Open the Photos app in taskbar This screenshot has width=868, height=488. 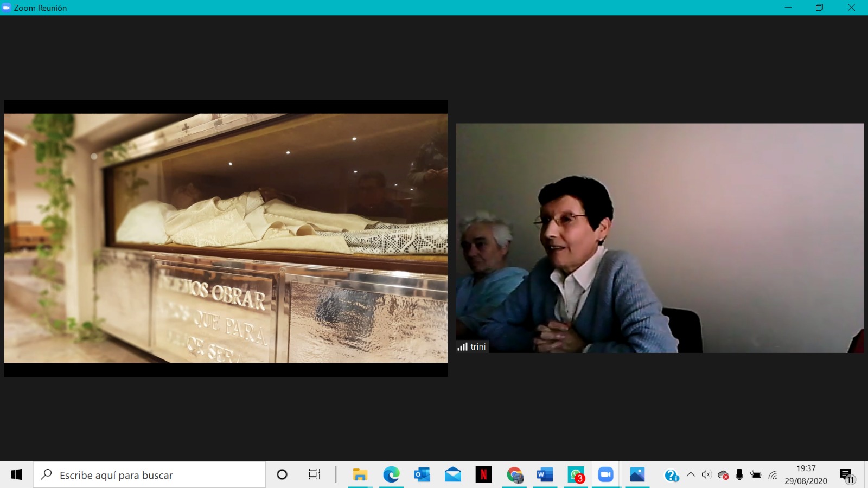[x=637, y=475]
